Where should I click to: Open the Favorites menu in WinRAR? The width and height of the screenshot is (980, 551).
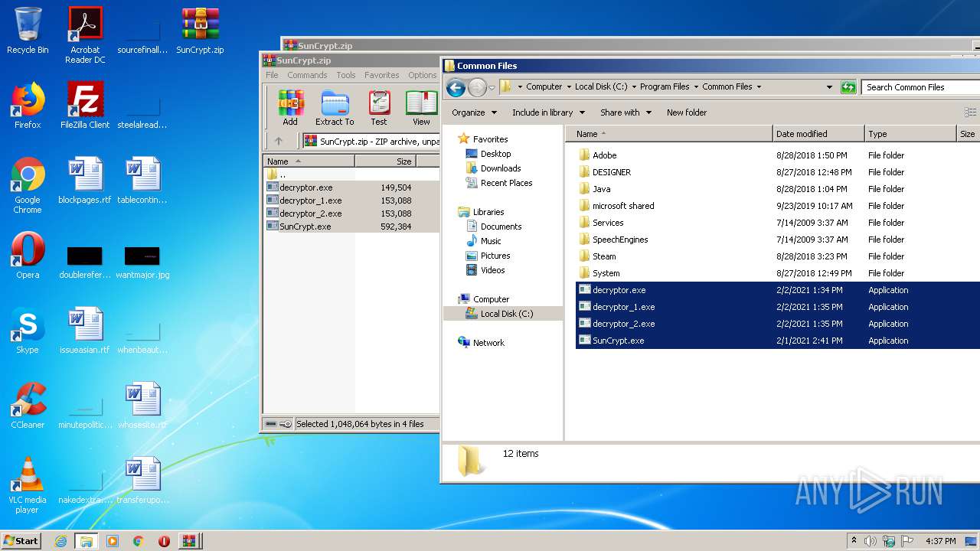point(382,75)
